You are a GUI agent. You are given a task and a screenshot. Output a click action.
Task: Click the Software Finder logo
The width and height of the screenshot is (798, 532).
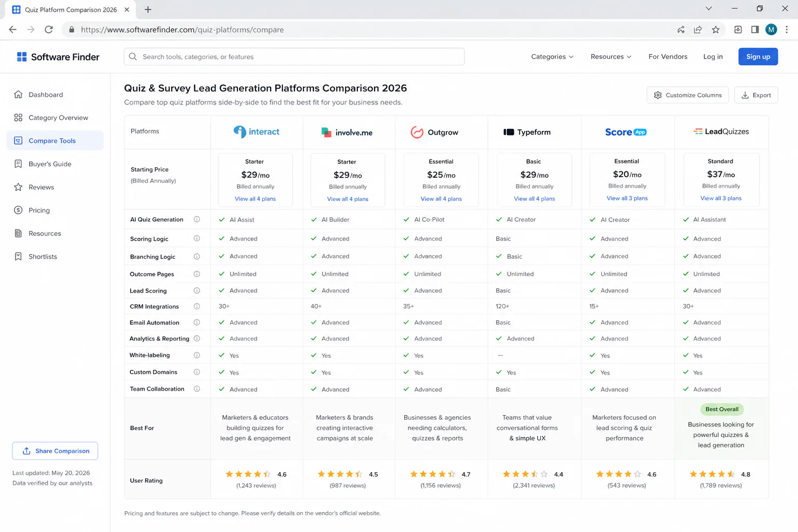point(58,57)
